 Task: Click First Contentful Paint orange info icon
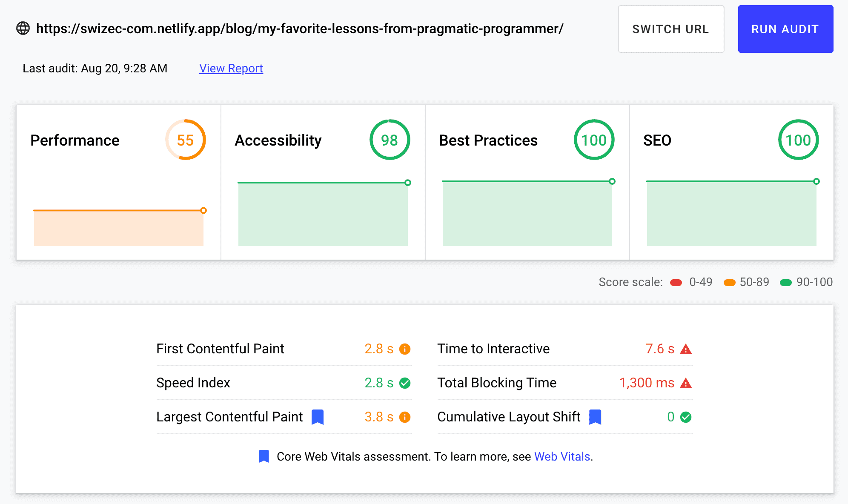(405, 349)
